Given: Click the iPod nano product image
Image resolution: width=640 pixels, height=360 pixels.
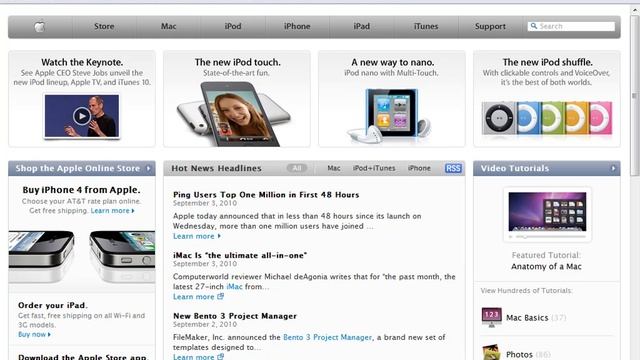Looking at the screenshot, I should click(389, 116).
